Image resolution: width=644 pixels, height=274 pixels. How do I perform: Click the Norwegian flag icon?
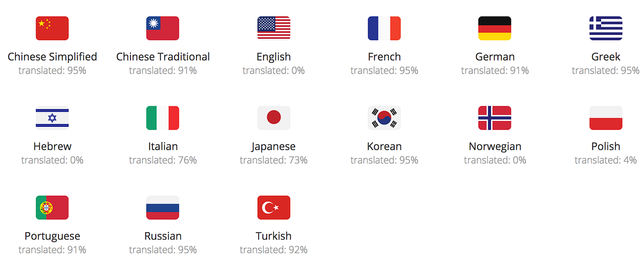(x=495, y=118)
